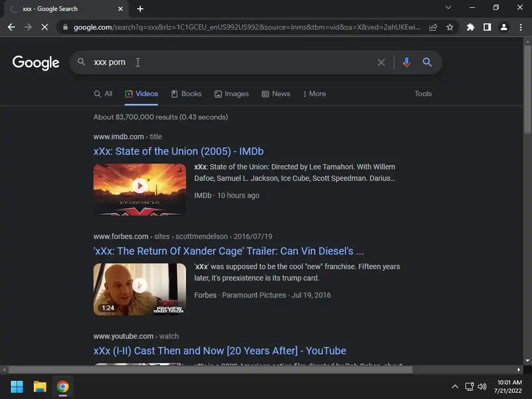Image resolution: width=532 pixels, height=399 pixels.
Task: Open the Extensions puzzle icon
Action: [x=470, y=27]
